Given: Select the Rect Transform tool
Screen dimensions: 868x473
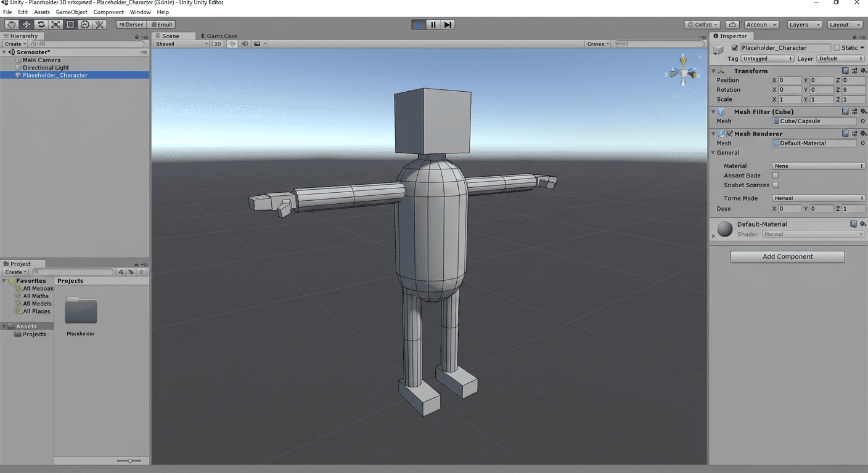Looking at the screenshot, I should 70,24.
